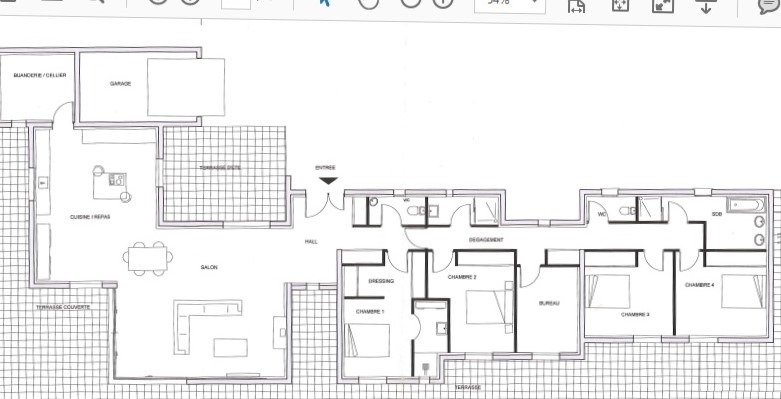The image size is (781, 399).
Task: Click the fit-to-width page icon
Action: (576, 6)
